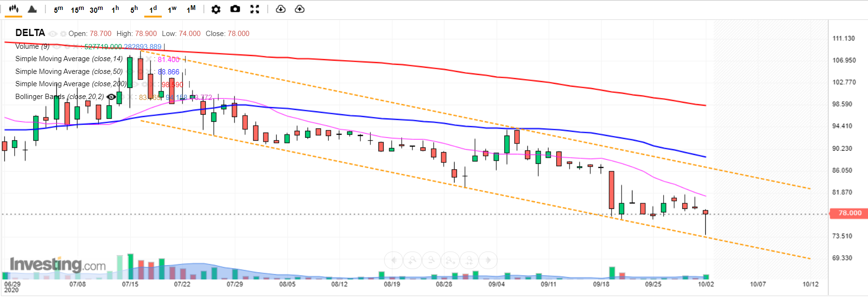The width and height of the screenshot is (868, 297).
Task: Select the candlestick chart type icon
Action: pyautogui.click(x=14, y=9)
